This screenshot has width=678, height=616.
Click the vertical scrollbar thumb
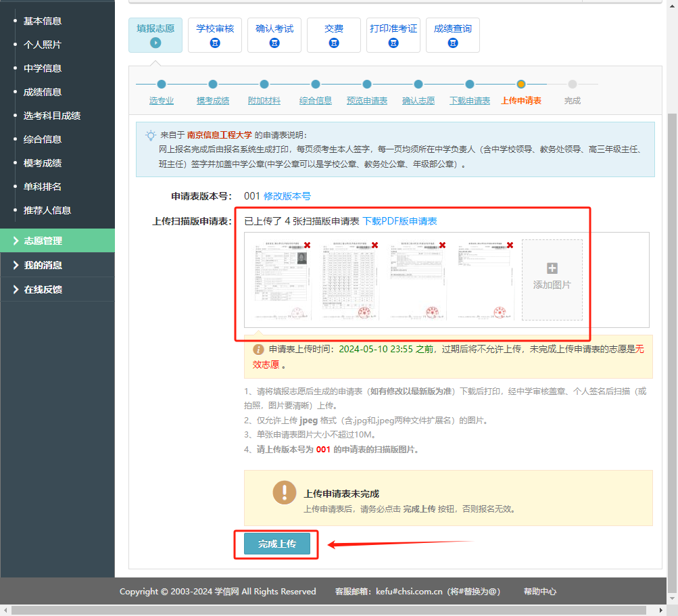672,353
